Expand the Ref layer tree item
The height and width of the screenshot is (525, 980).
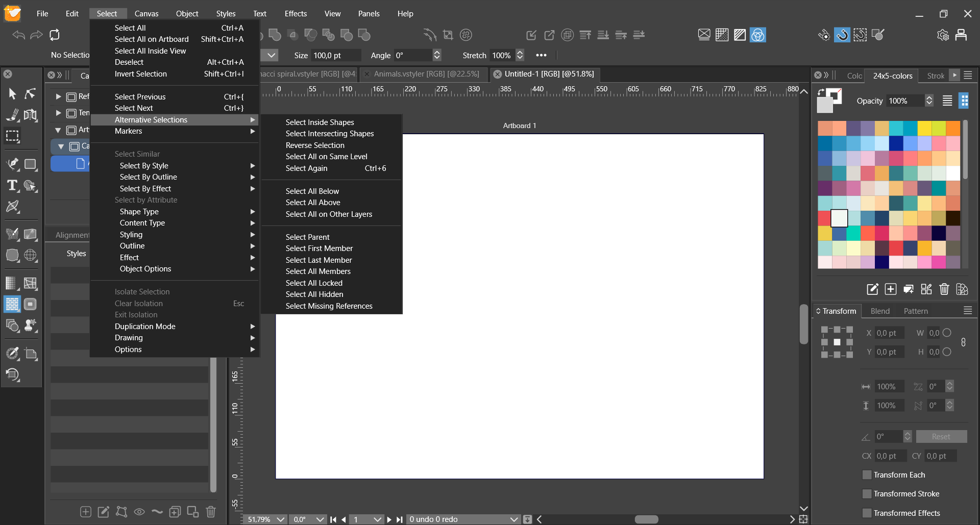coord(58,96)
